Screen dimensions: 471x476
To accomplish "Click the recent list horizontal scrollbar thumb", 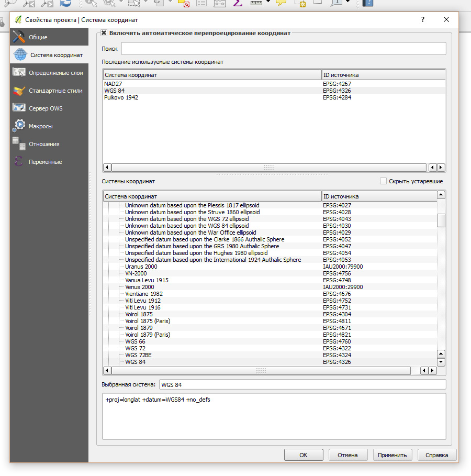I will 269,167.
